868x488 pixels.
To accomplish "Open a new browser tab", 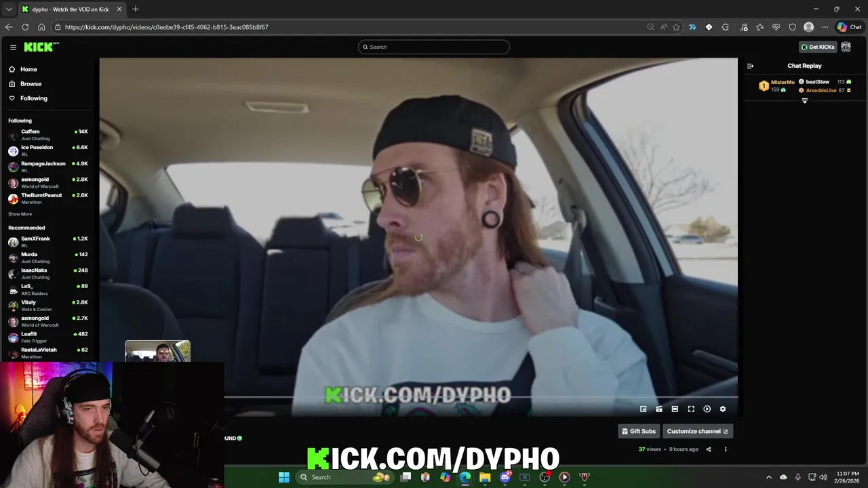I will tap(136, 9).
